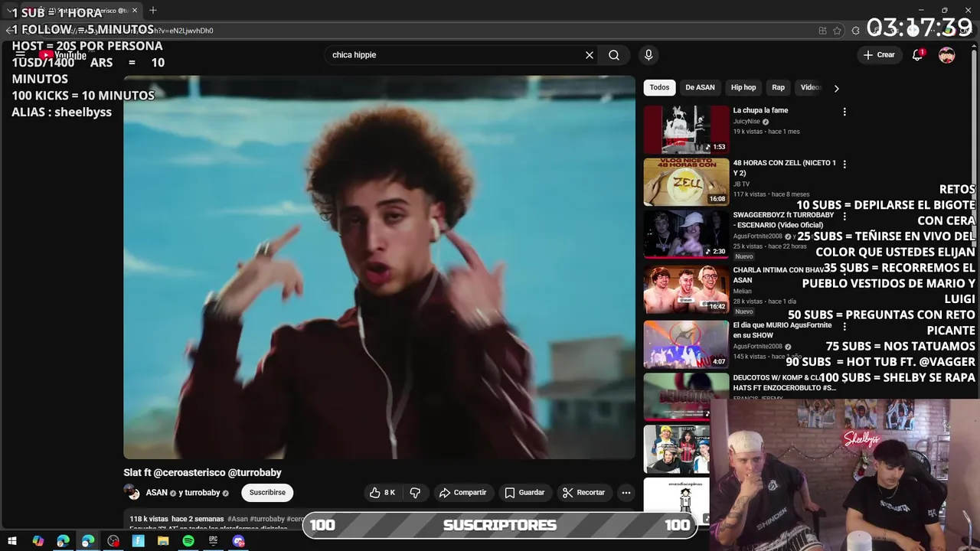Like the video with thumbs up
This screenshot has height=551, width=980.
pyautogui.click(x=382, y=493)
